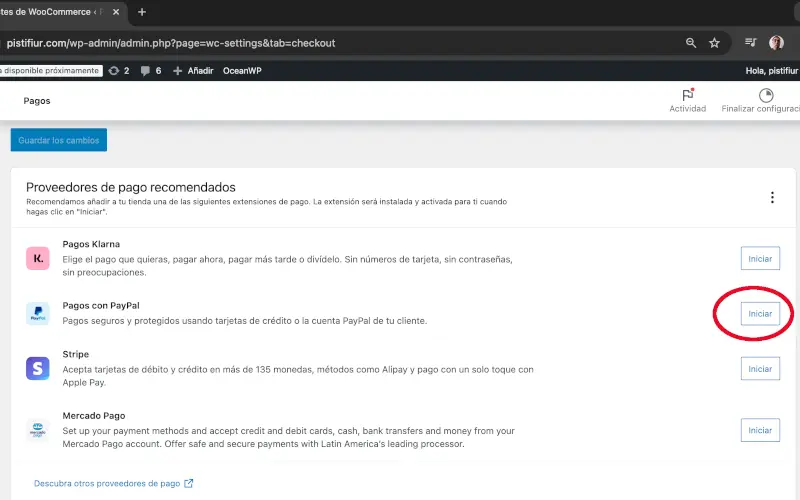Click the PayPal logo icon

[38, 313]
